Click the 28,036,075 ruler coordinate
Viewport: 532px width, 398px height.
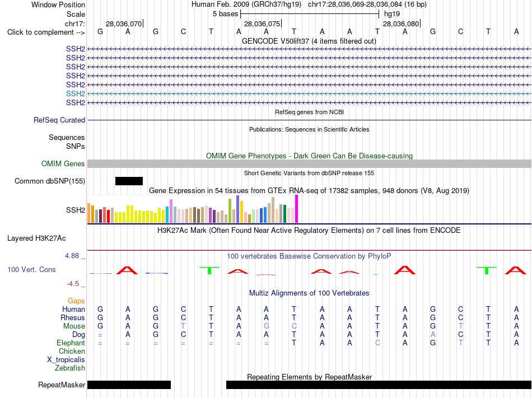[x=262, y=24]
